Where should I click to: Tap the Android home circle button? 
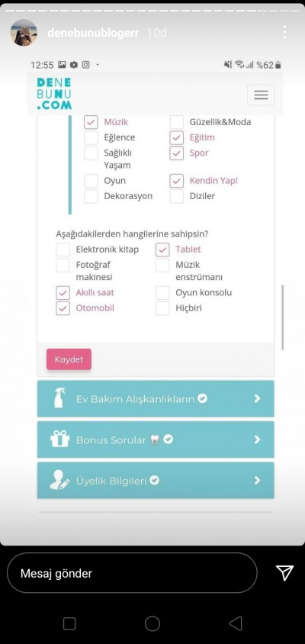[x=152, y=623]
